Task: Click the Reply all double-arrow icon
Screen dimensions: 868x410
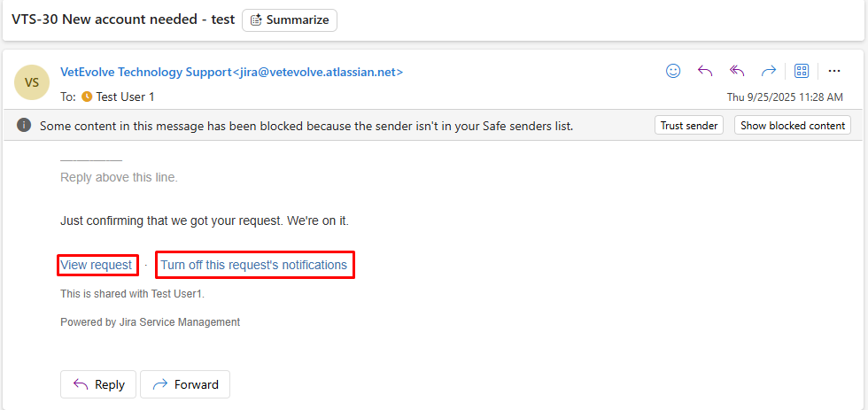Action: point(736,71)
